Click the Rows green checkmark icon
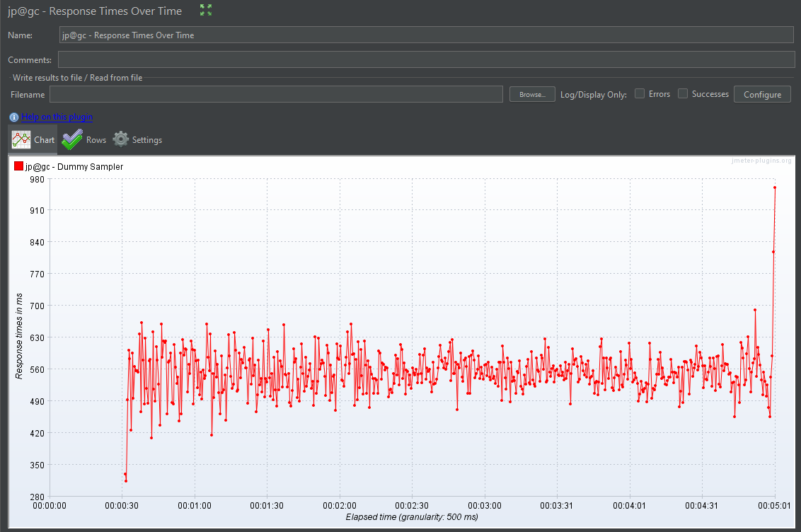This screenshot has height=532, width=801. [x=72, y=139]
